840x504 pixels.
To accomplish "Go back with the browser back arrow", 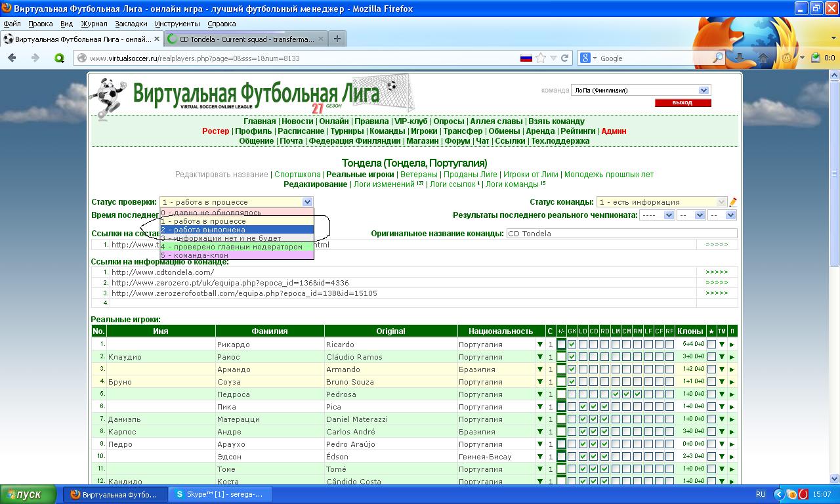I will click(x=12, y=58).
